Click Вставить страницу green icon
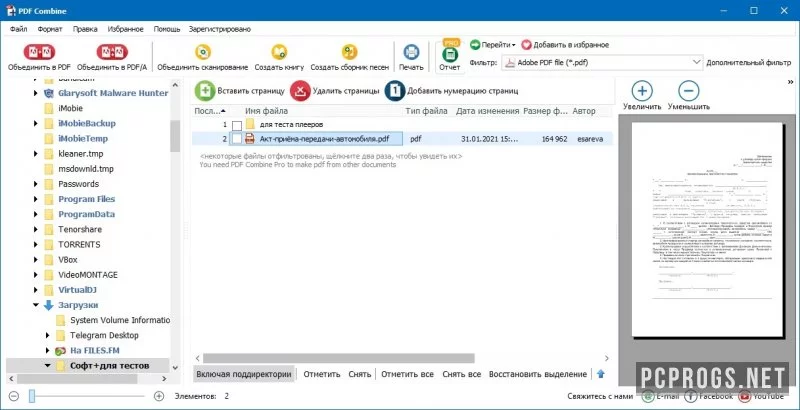The height and width of the screenshot is (410, 800). (205, 91)
